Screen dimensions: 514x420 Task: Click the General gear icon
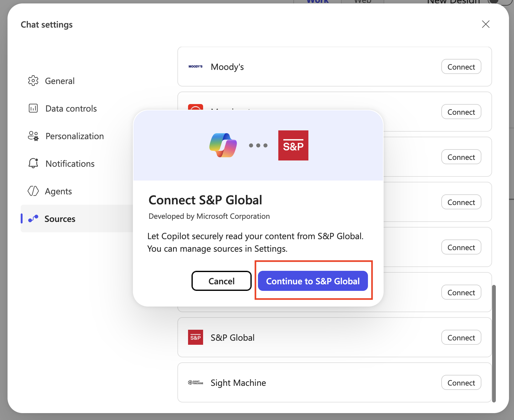click(x=33, y=81)
